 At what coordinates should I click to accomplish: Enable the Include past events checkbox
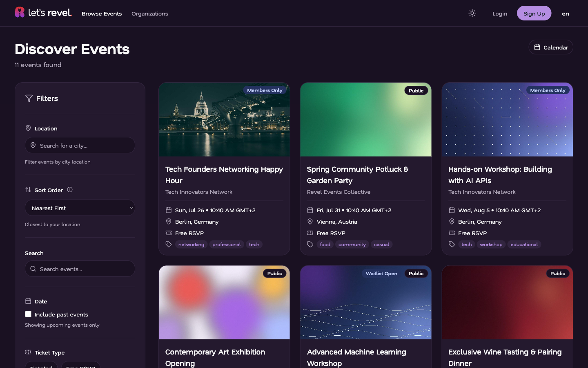click(28, 314)
